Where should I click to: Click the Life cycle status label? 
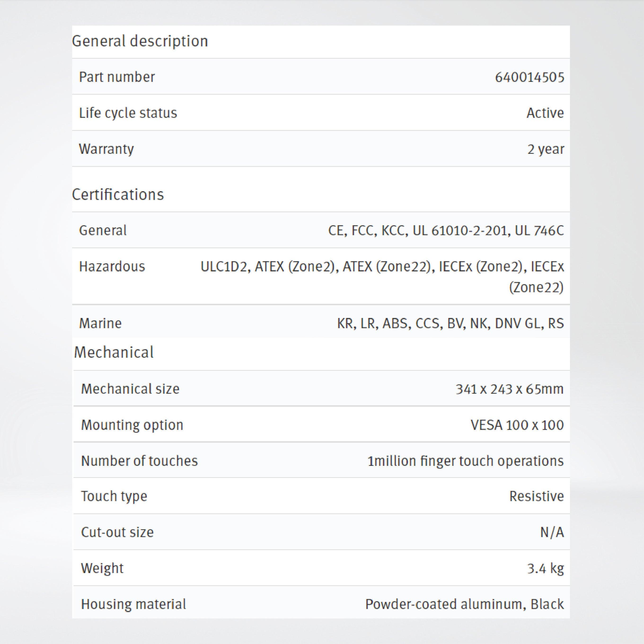(x=128, y=113)
